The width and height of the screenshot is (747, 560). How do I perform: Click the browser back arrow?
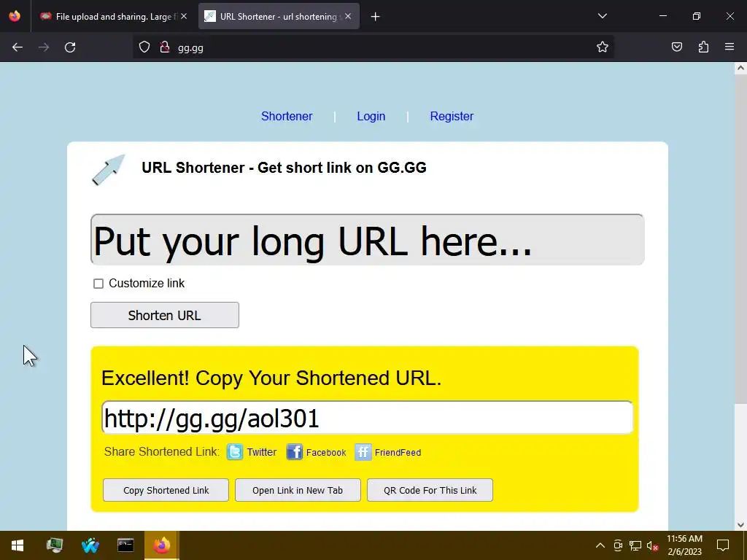pyautogui.click(x=18, y=47)
